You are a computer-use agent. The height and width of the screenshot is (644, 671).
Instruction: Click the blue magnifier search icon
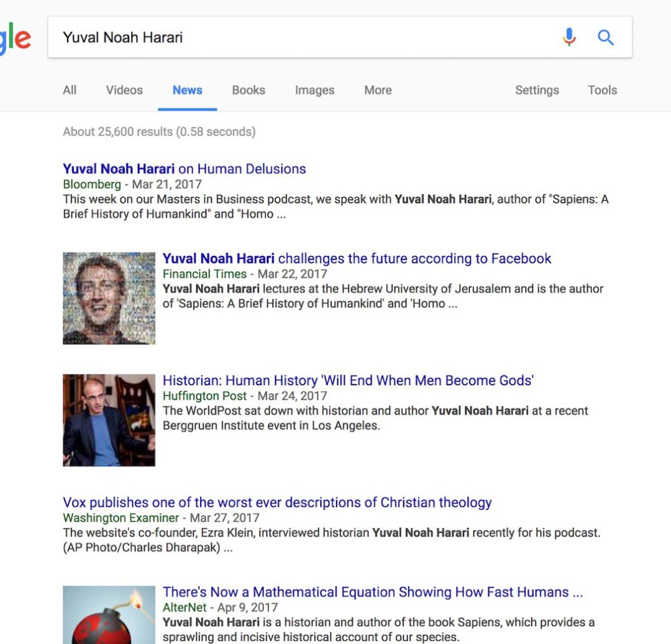[606, 37]
